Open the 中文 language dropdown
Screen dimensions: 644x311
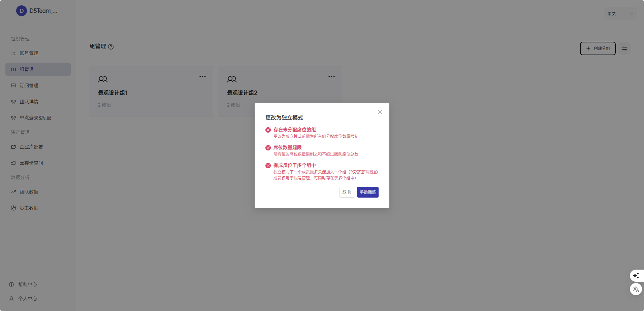(620, 13)
